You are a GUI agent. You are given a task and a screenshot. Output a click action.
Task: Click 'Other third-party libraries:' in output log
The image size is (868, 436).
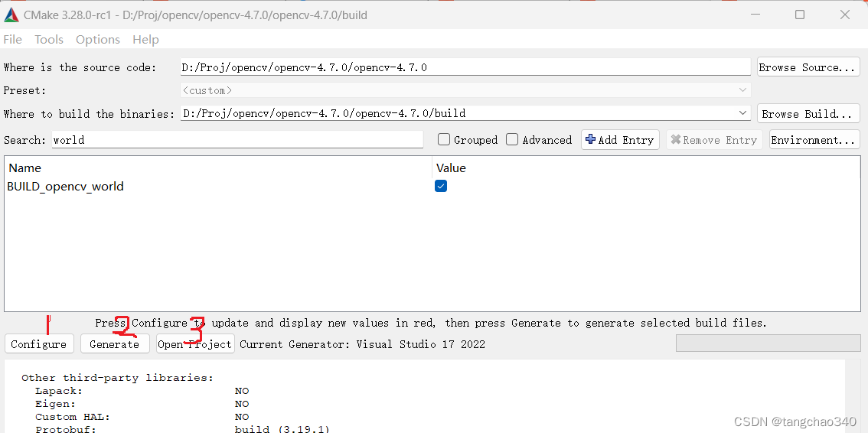point(117,377)
